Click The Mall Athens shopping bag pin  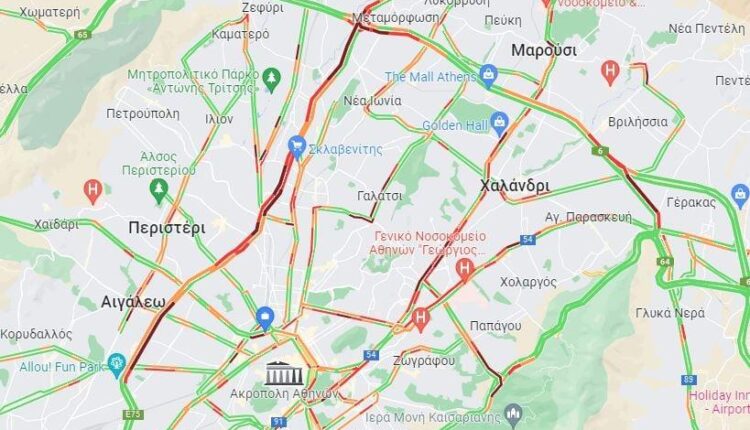click(488, 77)
